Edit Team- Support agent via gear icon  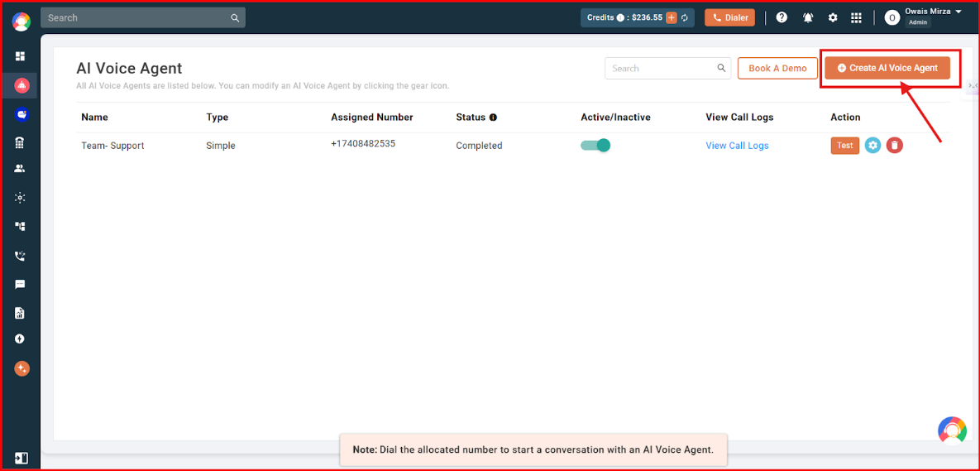point(872,145)
